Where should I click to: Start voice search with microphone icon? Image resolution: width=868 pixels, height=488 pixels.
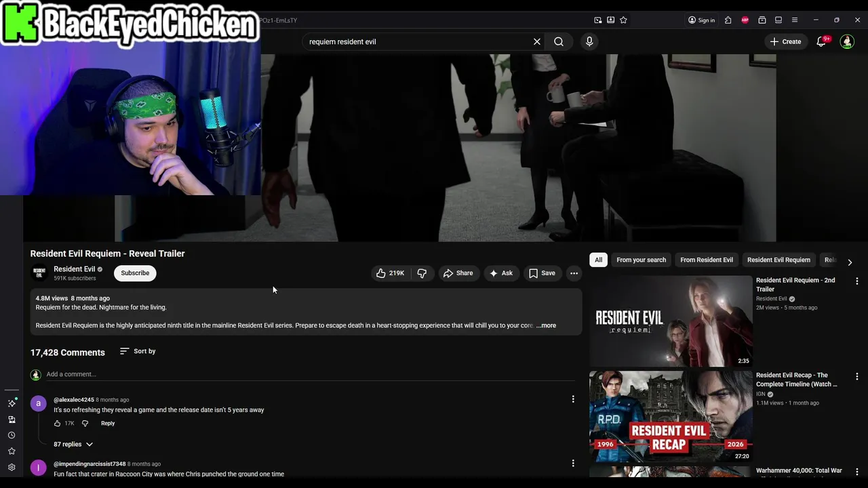coord(589,41)
